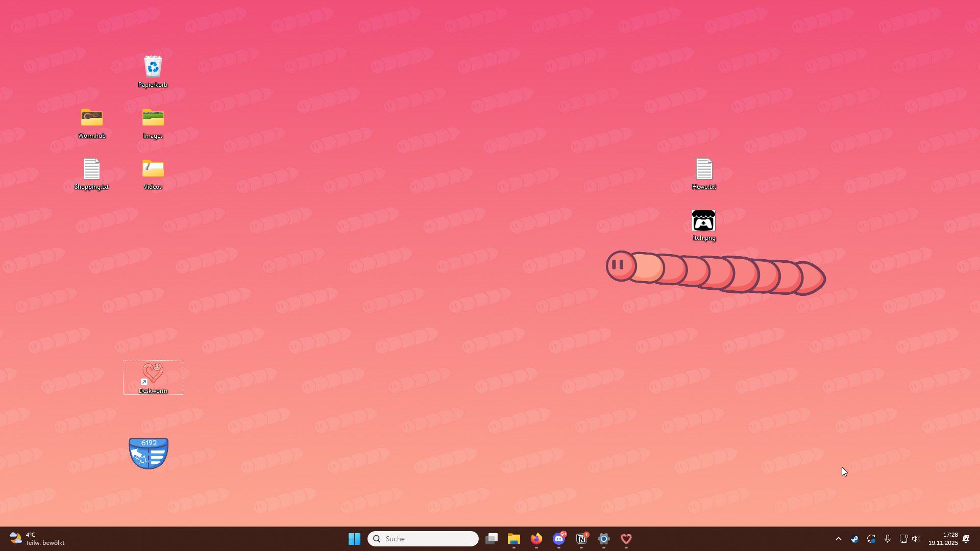Open Discord from the taskbar

(559, 539)
